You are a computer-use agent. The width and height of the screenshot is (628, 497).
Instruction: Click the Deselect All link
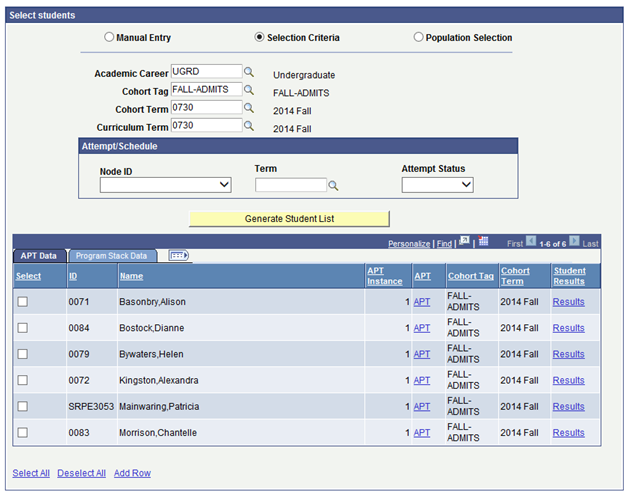81,473
